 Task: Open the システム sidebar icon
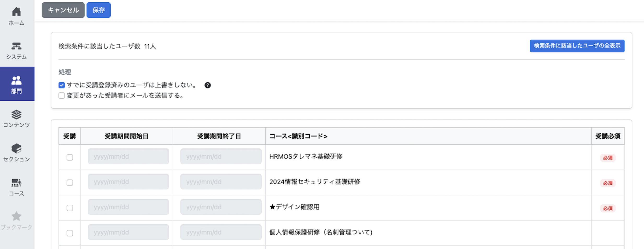click(16, 46)
